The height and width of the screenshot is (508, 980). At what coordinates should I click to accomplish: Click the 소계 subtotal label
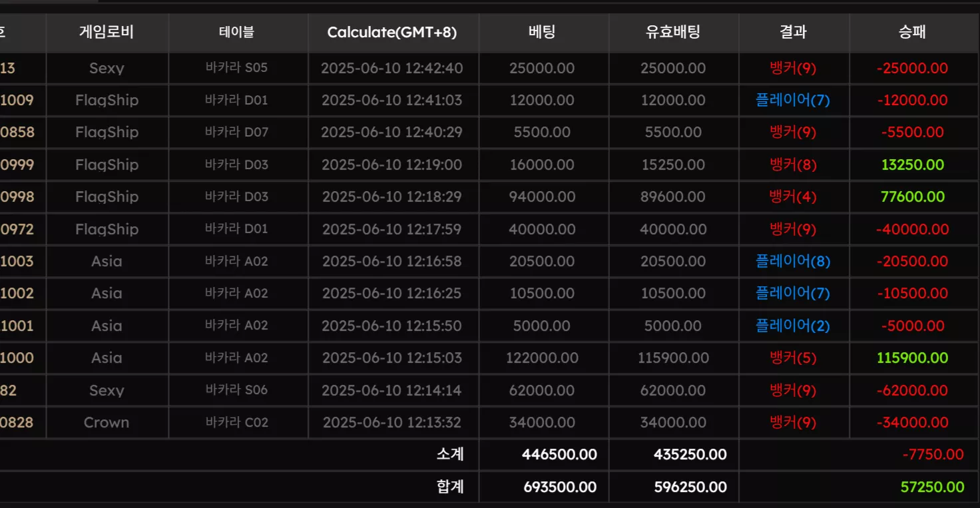pyautogui.click(x=451, y=454)
